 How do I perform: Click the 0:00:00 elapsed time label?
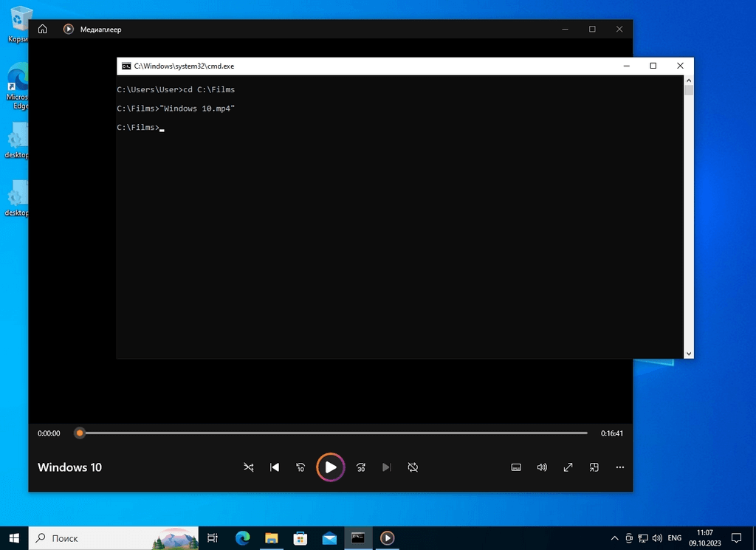coord(49,433)
